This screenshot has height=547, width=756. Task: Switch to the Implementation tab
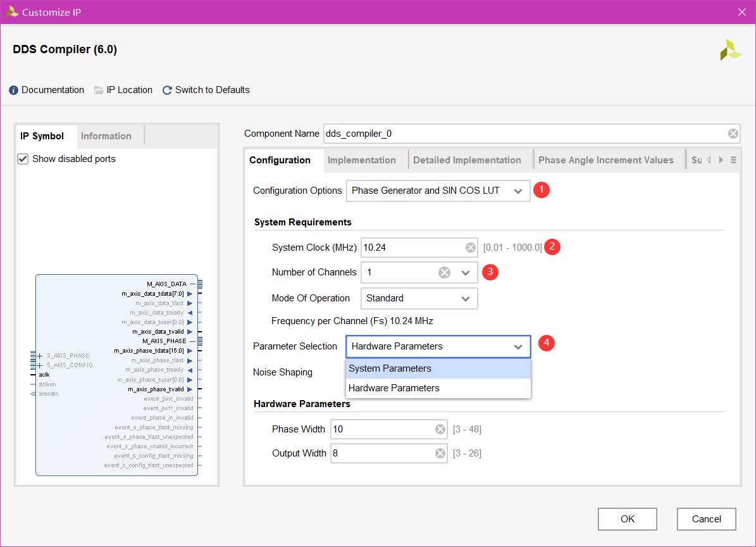[362, 160]
